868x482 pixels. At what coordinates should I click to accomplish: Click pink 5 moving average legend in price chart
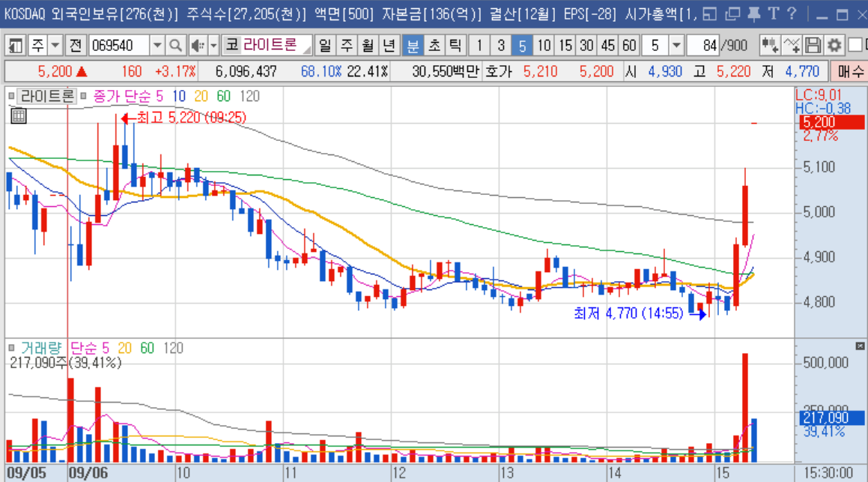click(x=160, y=97)
